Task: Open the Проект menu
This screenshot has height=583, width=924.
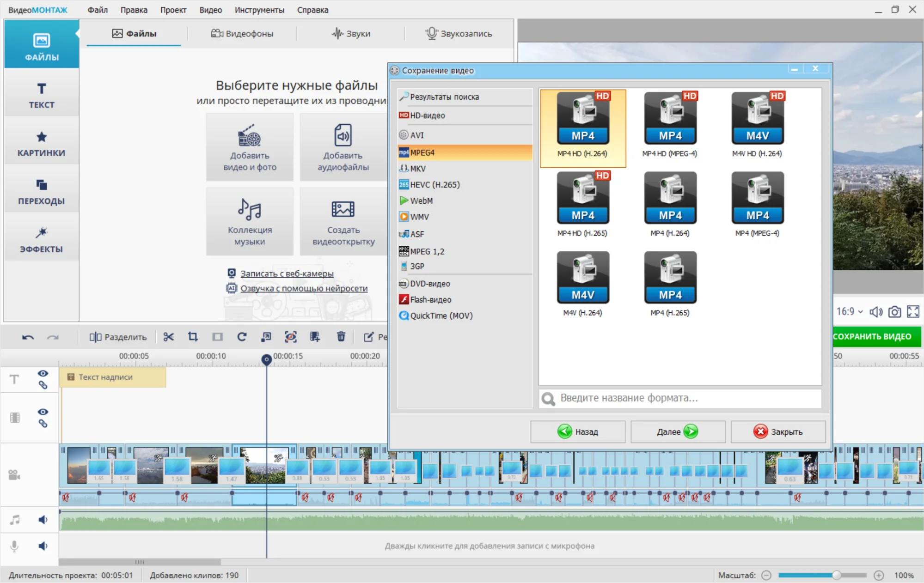Action: click(173, 10)
